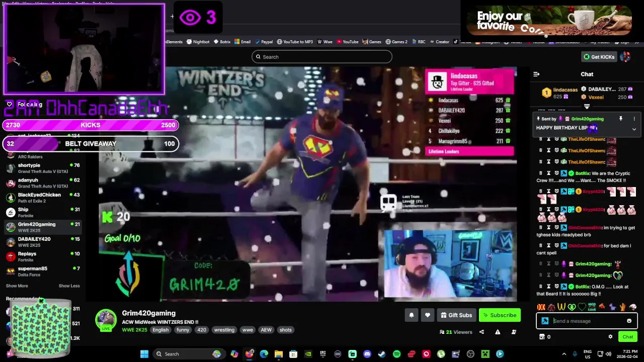The width and height of the screenshot is (644, 362).
Task: Click the WWE 2K25 category link
Action: click(x=134, y=330)
